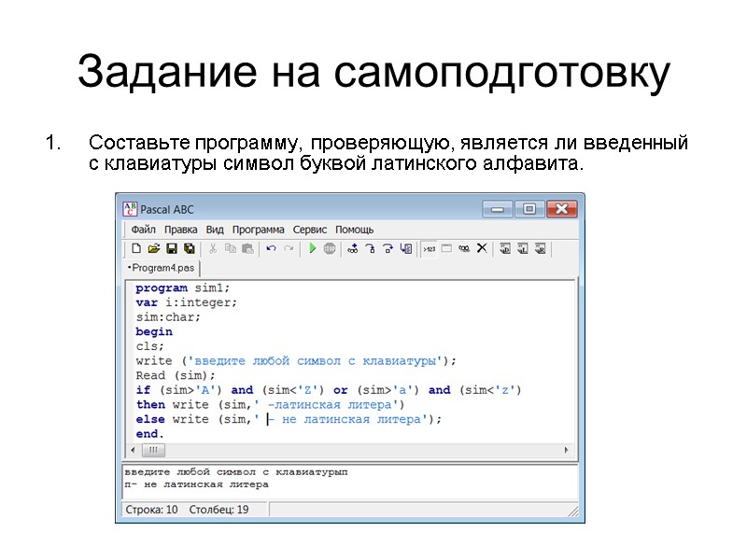Click the Copy icon in toolbar
Image resolution: width=747 pixels, height=560 pixels.
[x=230, y=248]
